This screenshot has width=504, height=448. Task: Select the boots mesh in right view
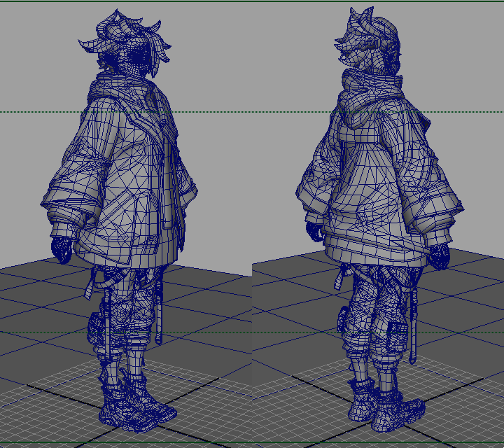point(386,403)
